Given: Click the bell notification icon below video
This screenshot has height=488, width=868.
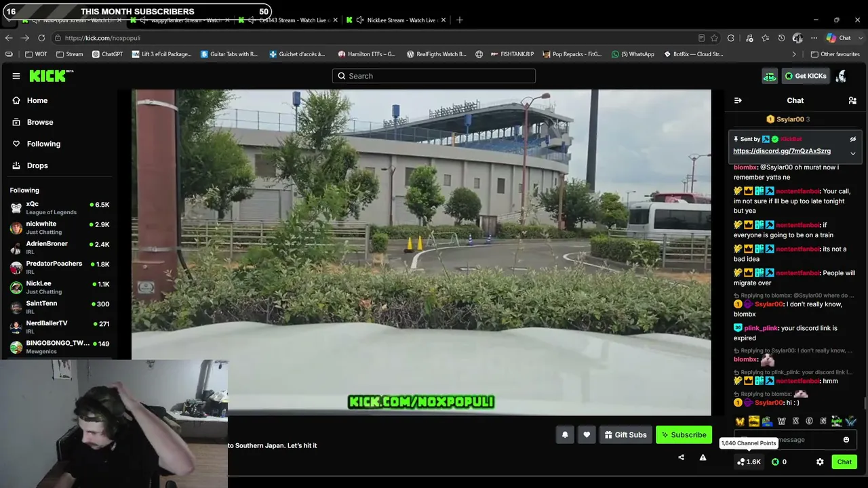Looking at the screenshot, I should (565, 435).
